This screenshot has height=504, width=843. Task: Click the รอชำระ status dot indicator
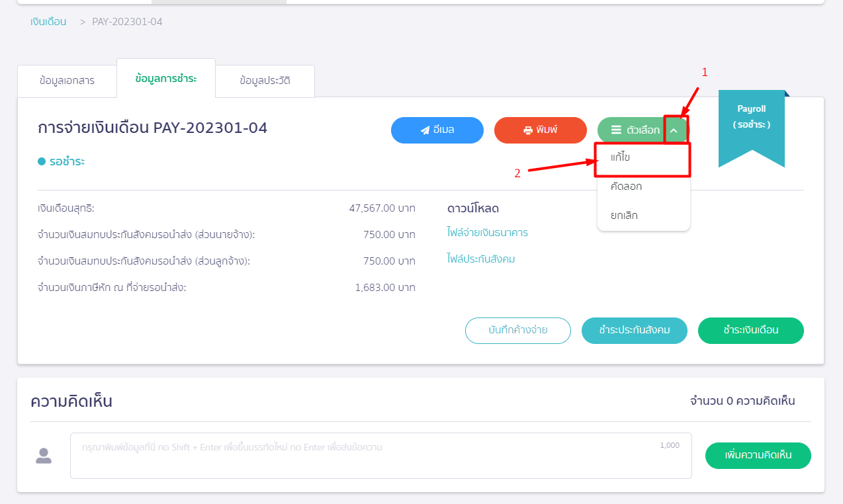42,161
